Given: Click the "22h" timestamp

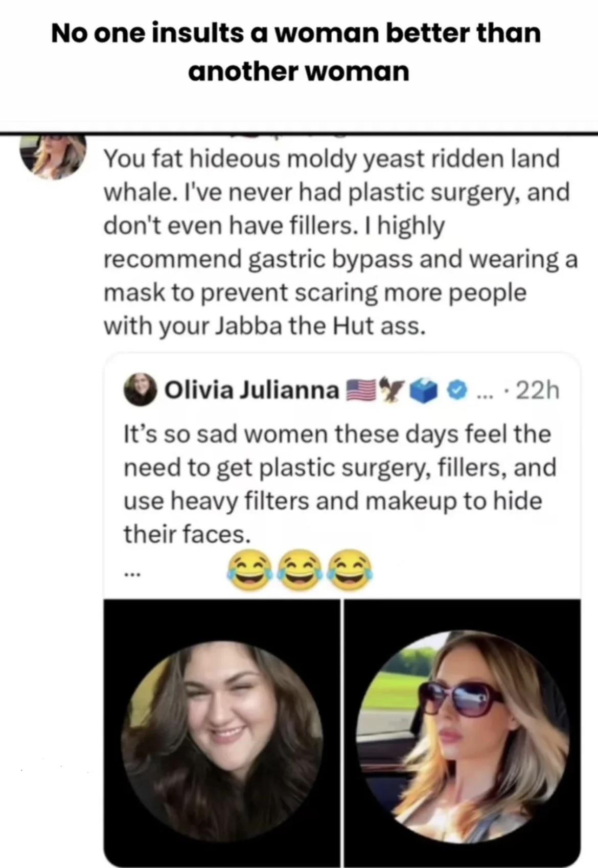Looking at the screenshot, I should click(x=537, y=391).
